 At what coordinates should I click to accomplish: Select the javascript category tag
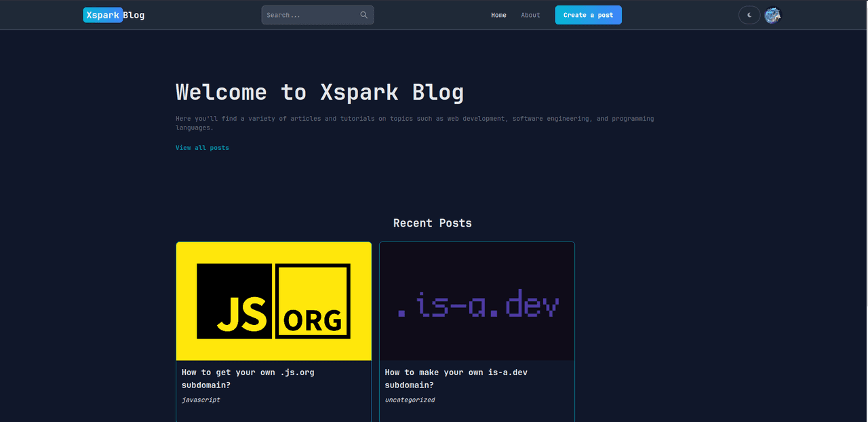(x=200, y=400)
